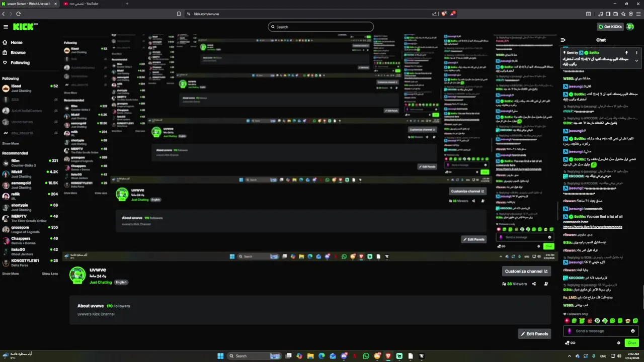This screenshot has width=644, height=362.
Task: Open UncleHattan channel in sidebar
Action: point(30,122)
